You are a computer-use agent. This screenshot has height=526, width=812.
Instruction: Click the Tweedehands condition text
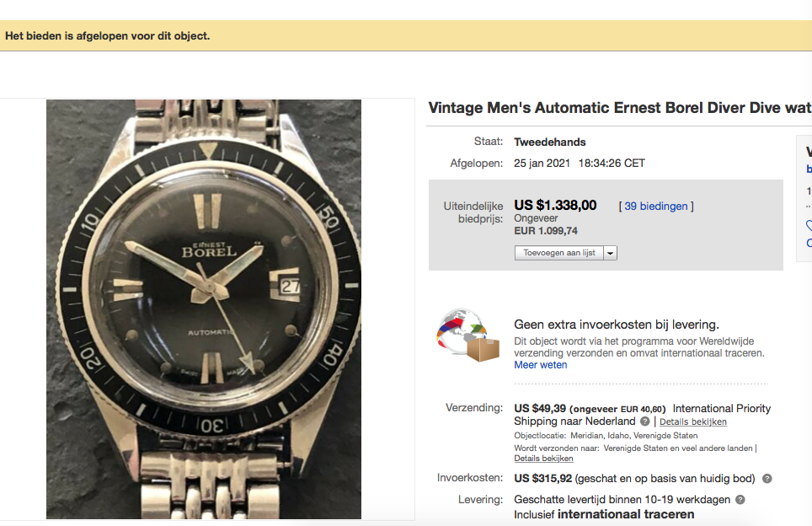click(x=549, y=142)
